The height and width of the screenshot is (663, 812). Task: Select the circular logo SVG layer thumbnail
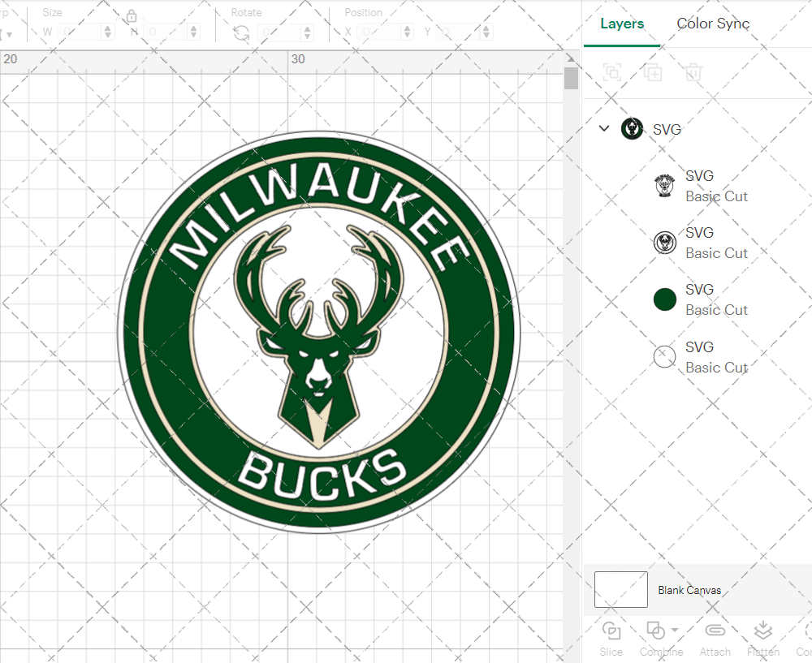pyautogui.click(x=665, y=242)
